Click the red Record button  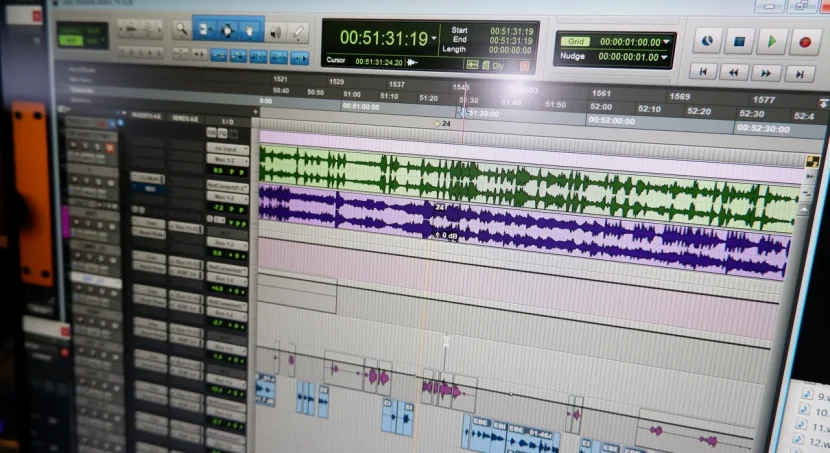click(804, 42)
